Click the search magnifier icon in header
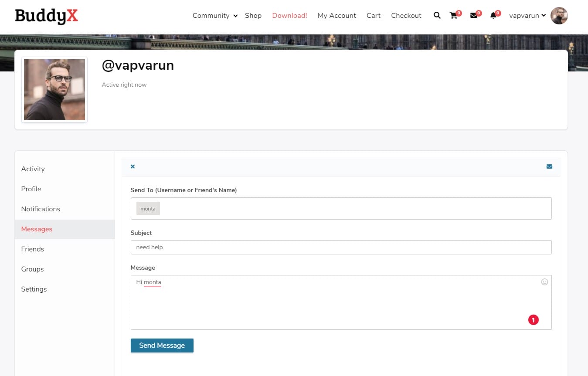588x376 pixels. [x=437, y=16]
